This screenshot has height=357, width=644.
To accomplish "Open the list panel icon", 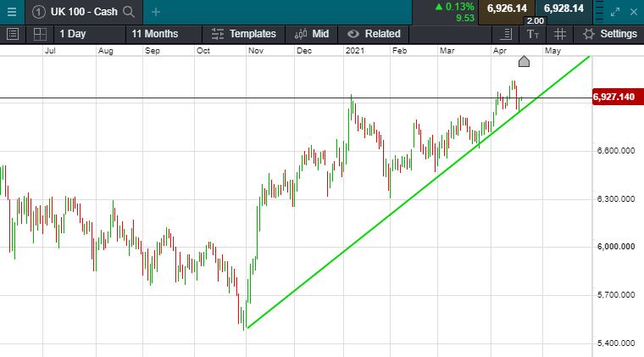I will 13,34.
